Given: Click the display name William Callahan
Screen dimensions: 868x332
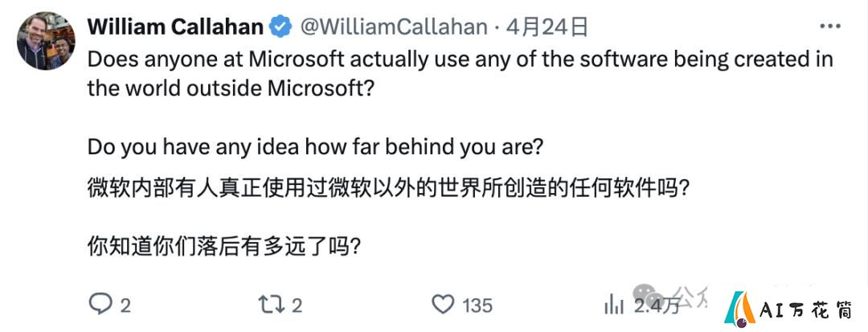Looking at the screenshot, I should 175,27.
